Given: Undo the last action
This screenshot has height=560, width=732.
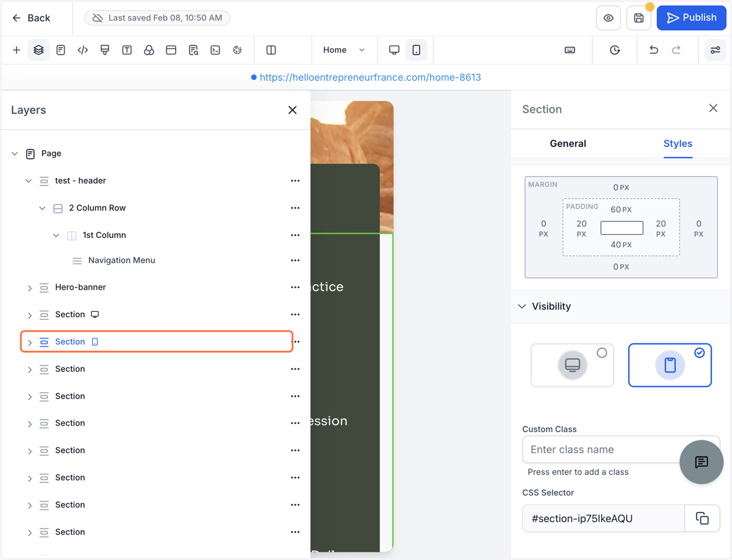Looking at the screenshot, I should [654, 50].
